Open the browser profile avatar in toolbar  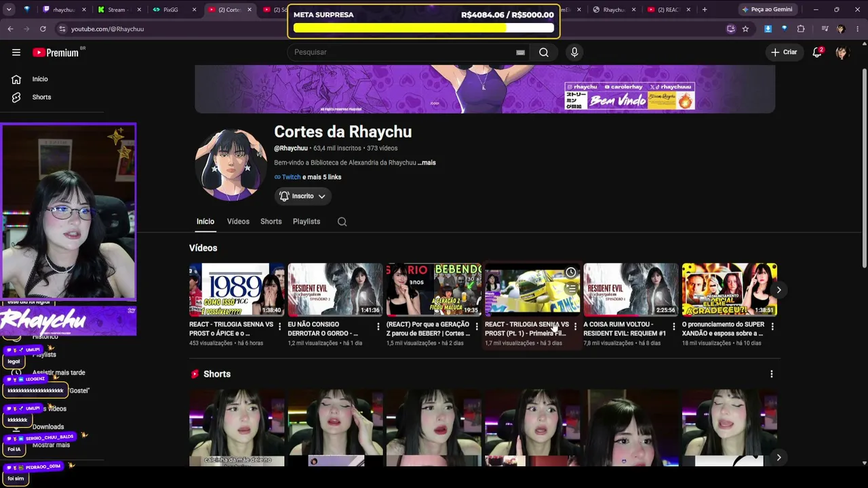[841, 29]
